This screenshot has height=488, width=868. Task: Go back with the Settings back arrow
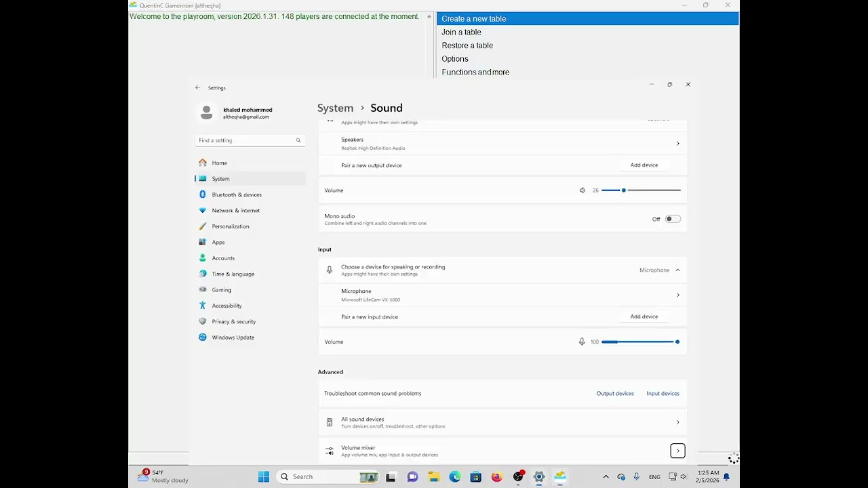point(197,87)
